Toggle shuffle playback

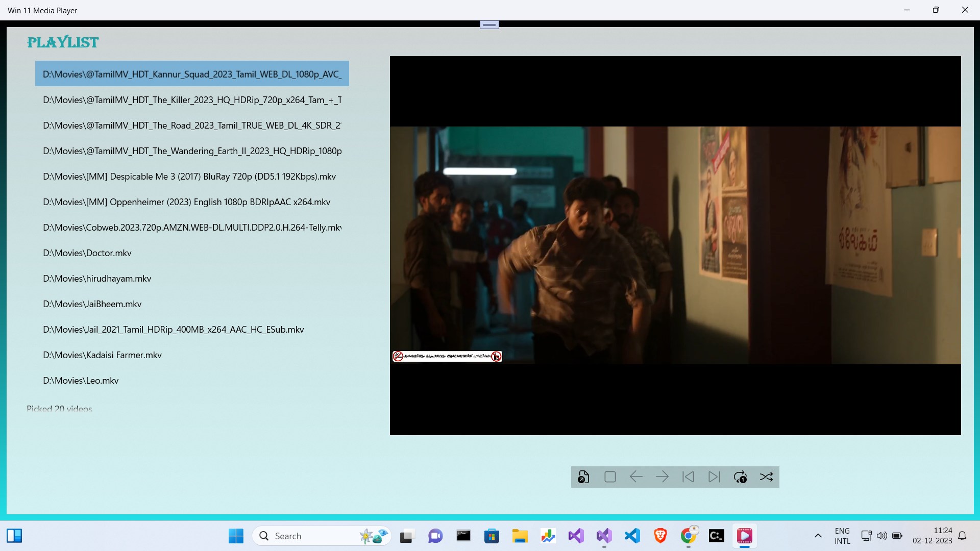tap(766, 477)
